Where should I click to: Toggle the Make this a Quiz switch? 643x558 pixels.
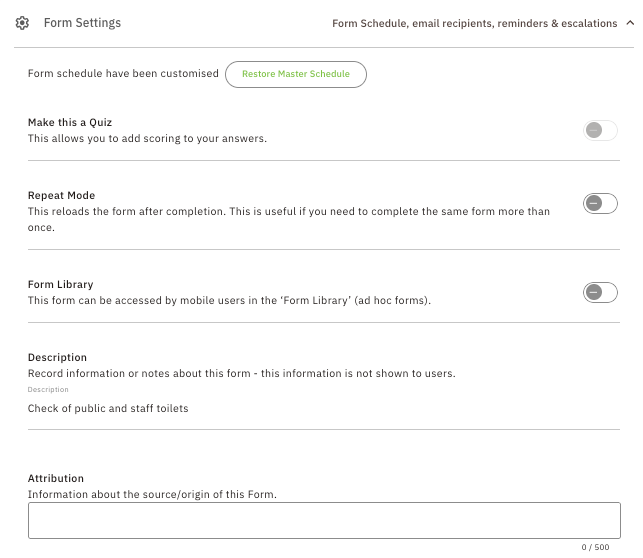600,130
